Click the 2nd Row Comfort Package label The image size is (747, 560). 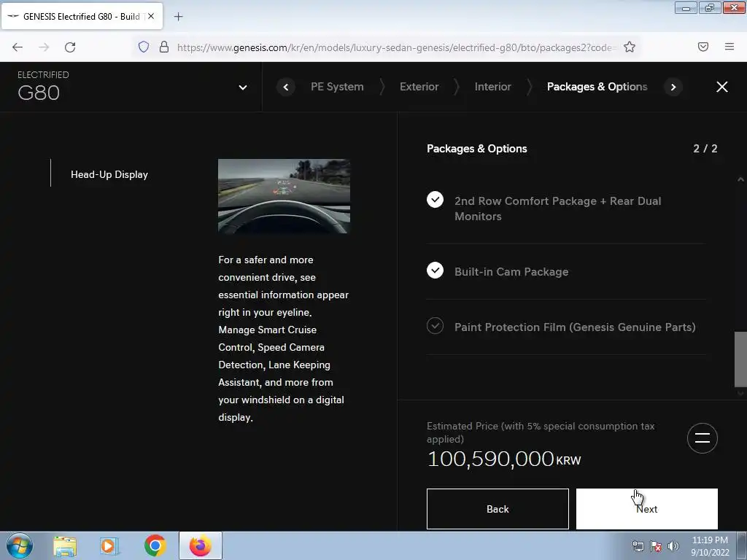[x=557, y=209]
